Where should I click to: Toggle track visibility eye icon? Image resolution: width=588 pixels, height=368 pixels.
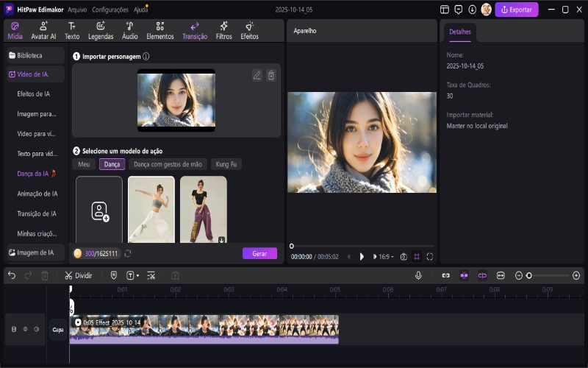(25, 329)
